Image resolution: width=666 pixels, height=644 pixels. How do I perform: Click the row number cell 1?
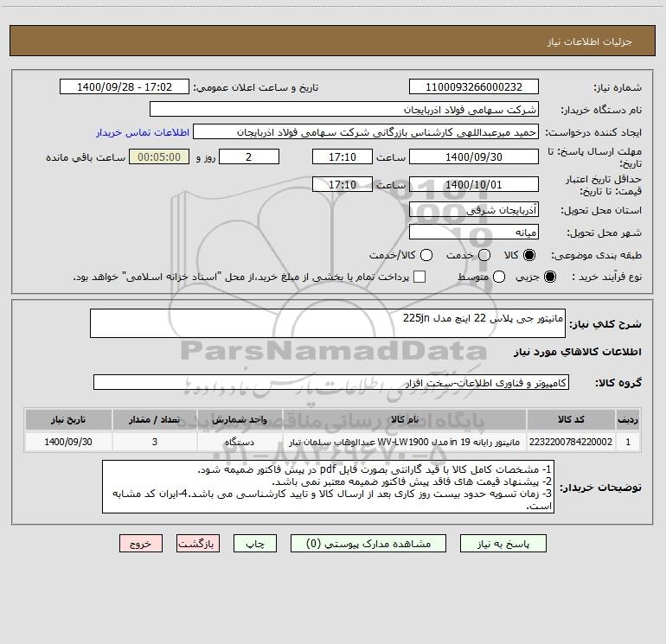628,442
